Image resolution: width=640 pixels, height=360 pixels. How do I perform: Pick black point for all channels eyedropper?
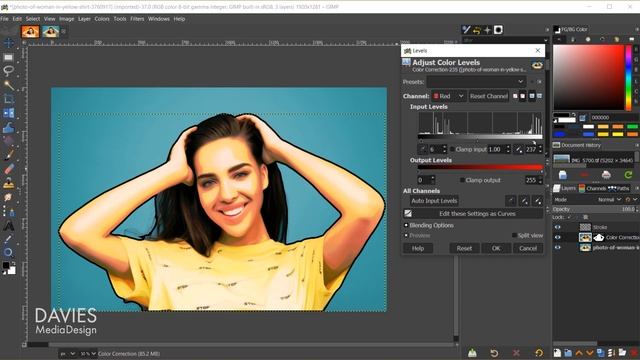coord(511,201)
